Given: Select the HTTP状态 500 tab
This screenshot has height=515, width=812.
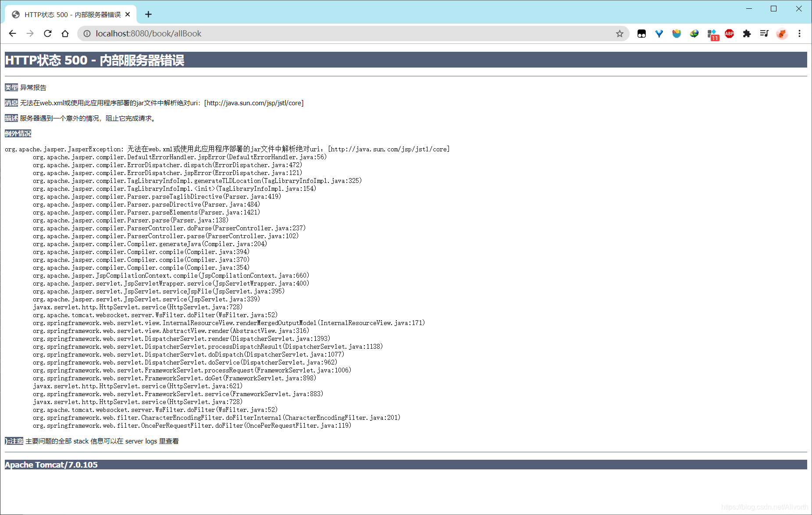Looking at the screenshot, I should (71, 14).
